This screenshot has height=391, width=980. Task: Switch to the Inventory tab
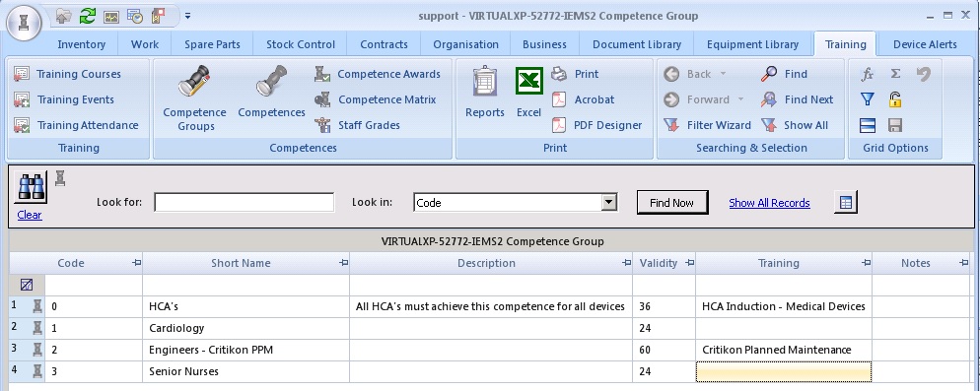point(81,44)
